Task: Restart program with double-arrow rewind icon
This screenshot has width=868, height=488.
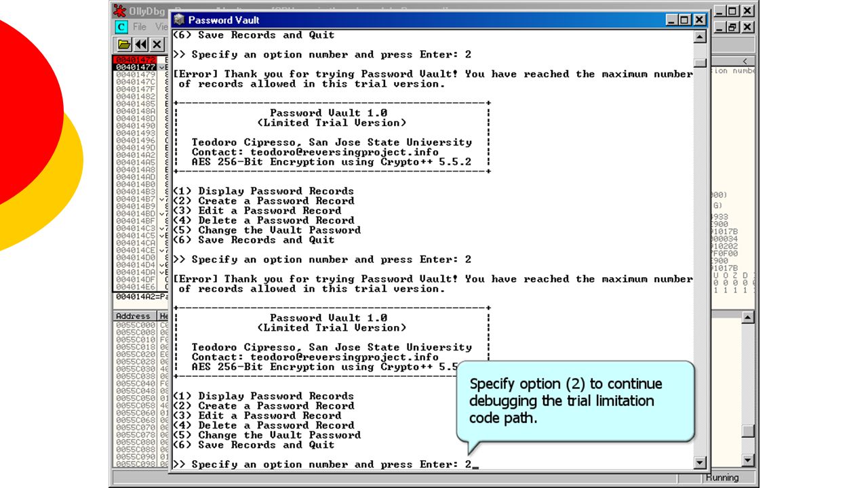Action: click(x=140, y=45)
